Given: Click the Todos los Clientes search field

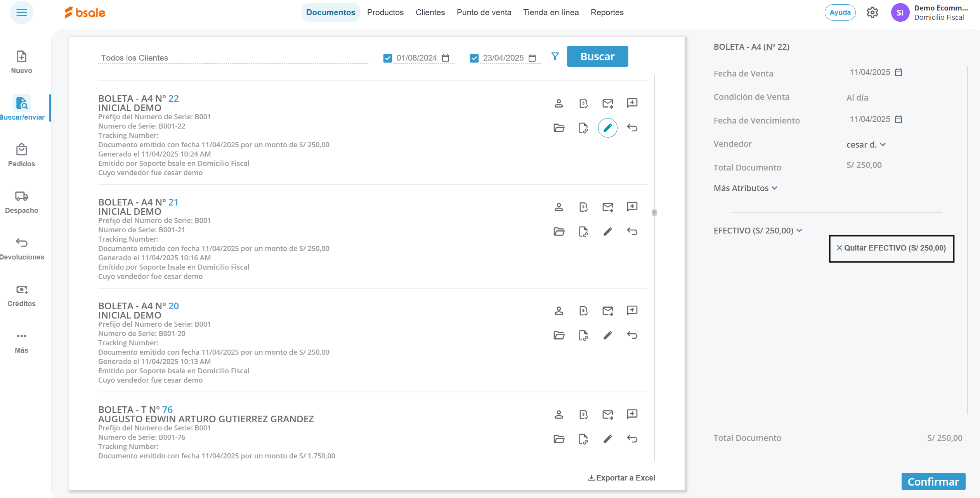Looking at the screenshot, I should click(233, 58).
